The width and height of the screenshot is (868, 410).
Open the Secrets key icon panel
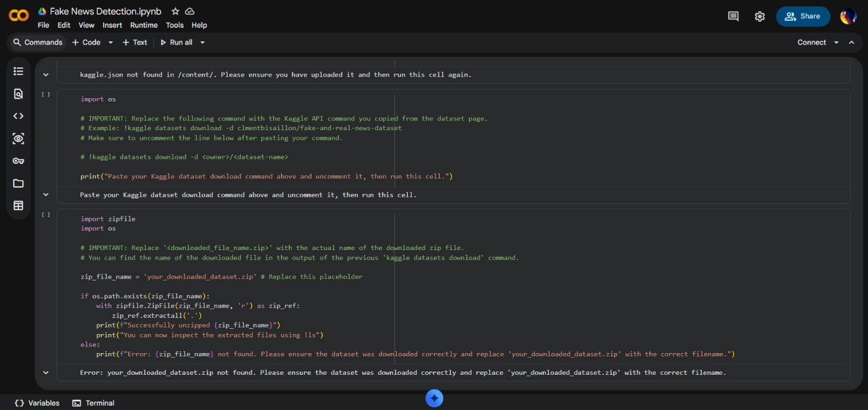click(18, 161)
